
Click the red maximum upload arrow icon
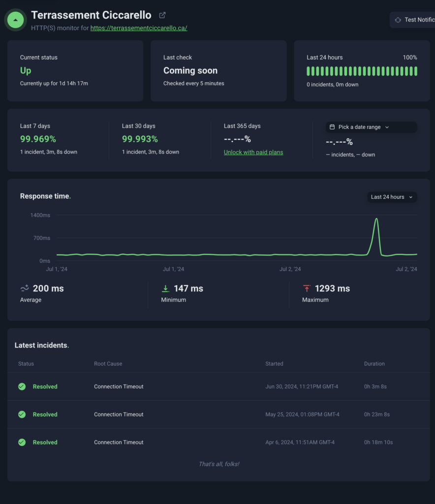tap(307, 288)
